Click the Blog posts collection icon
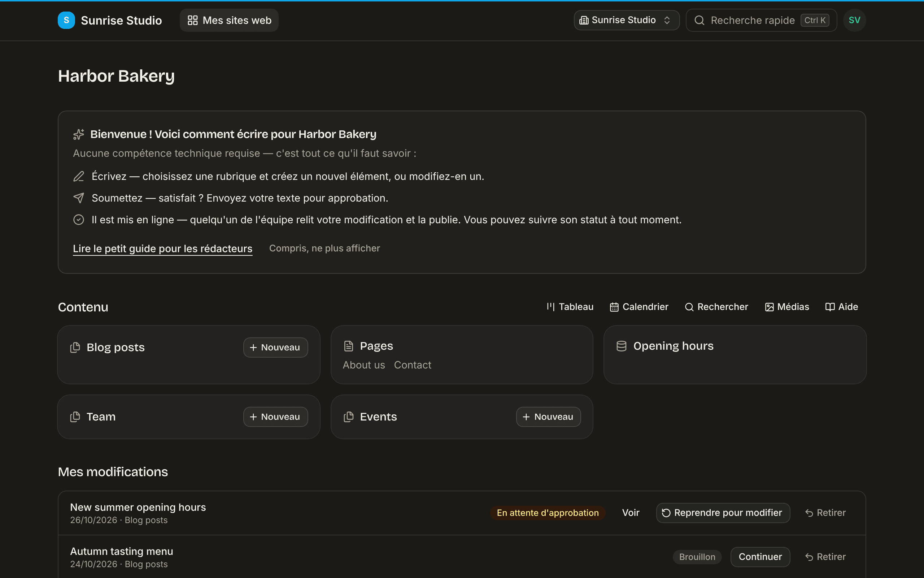 tap(75, 348)
